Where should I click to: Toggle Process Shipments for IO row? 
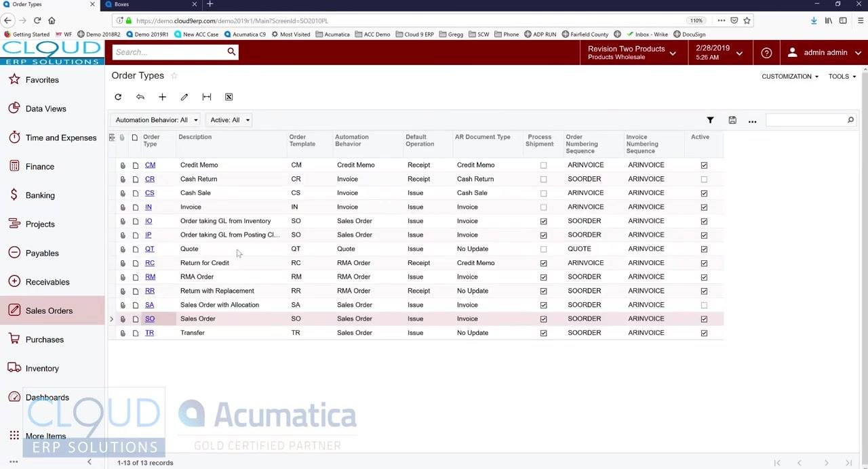click(543, 222)
